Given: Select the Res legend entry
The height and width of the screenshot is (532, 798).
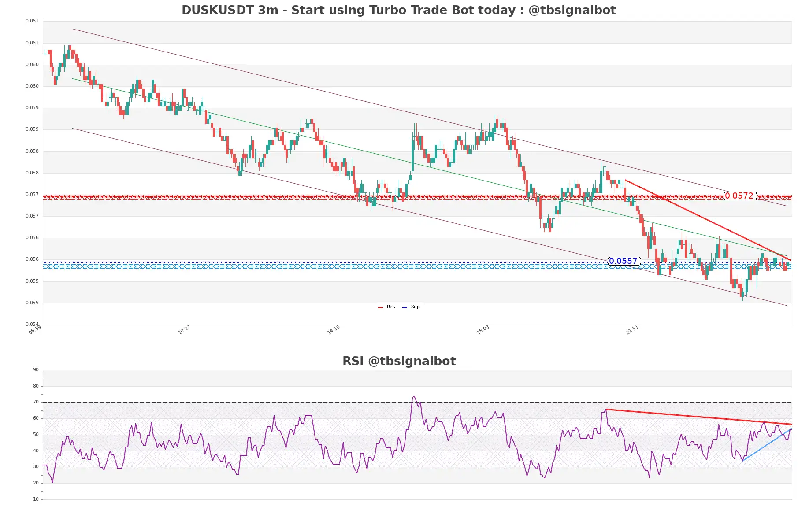Looking at the screenshot, I should (x=387, y=307).
